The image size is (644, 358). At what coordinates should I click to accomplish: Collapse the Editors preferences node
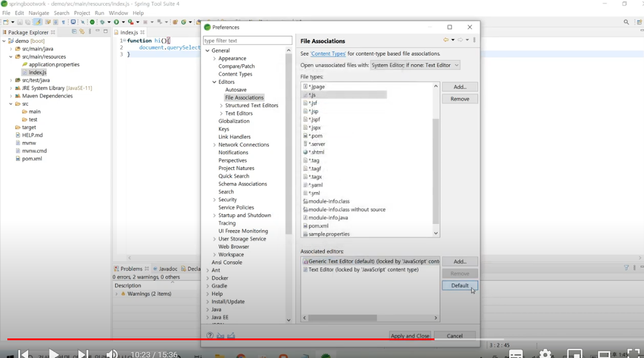tap(214, 82)
